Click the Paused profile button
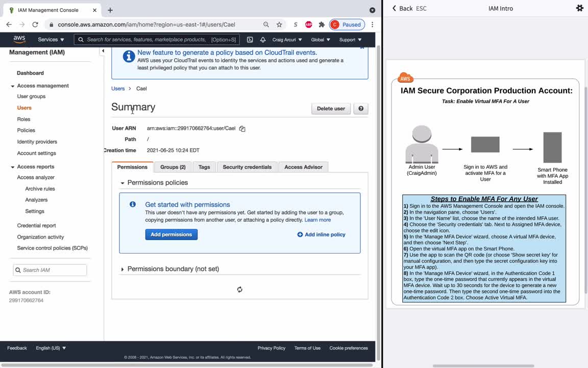The width and height of the screenshot is (588, 368). pos(347,25)
